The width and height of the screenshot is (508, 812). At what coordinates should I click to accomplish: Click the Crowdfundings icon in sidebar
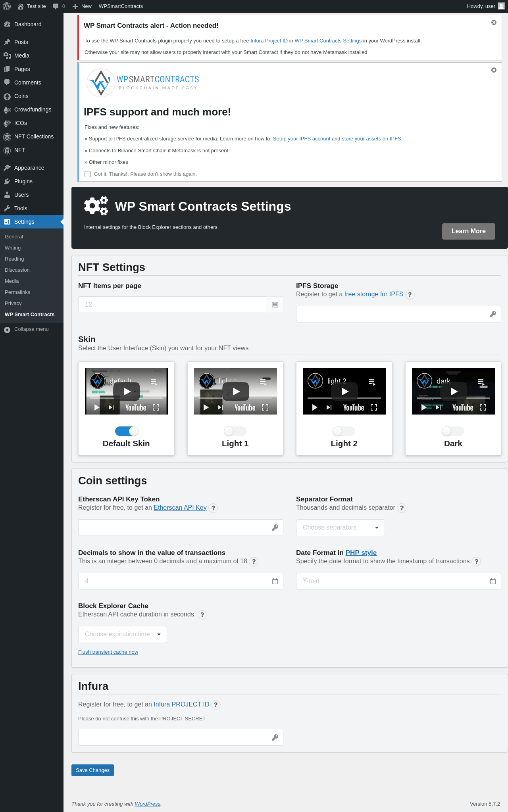point(7,109)
